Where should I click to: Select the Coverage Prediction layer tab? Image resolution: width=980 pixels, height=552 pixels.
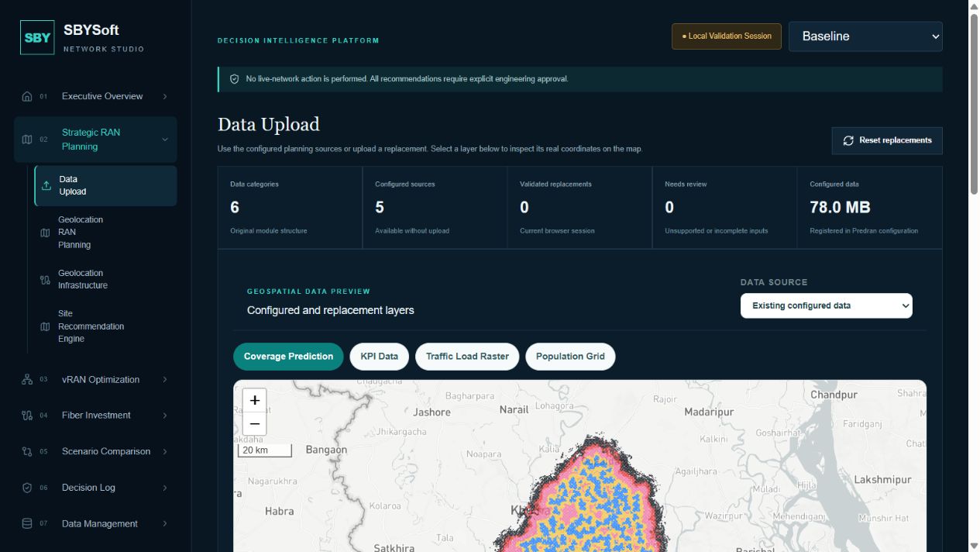pyautogui.click(x=288, y=357)
